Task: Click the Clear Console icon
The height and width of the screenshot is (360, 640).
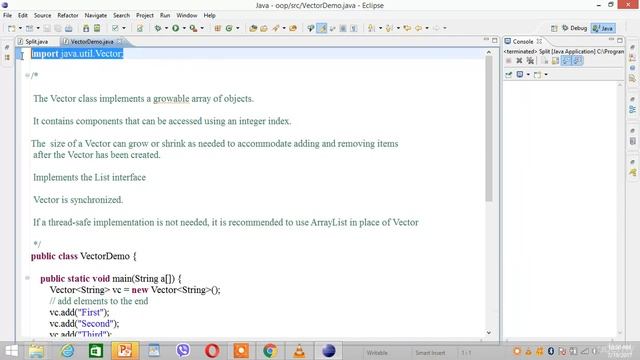Action: (x=545, y=61)
